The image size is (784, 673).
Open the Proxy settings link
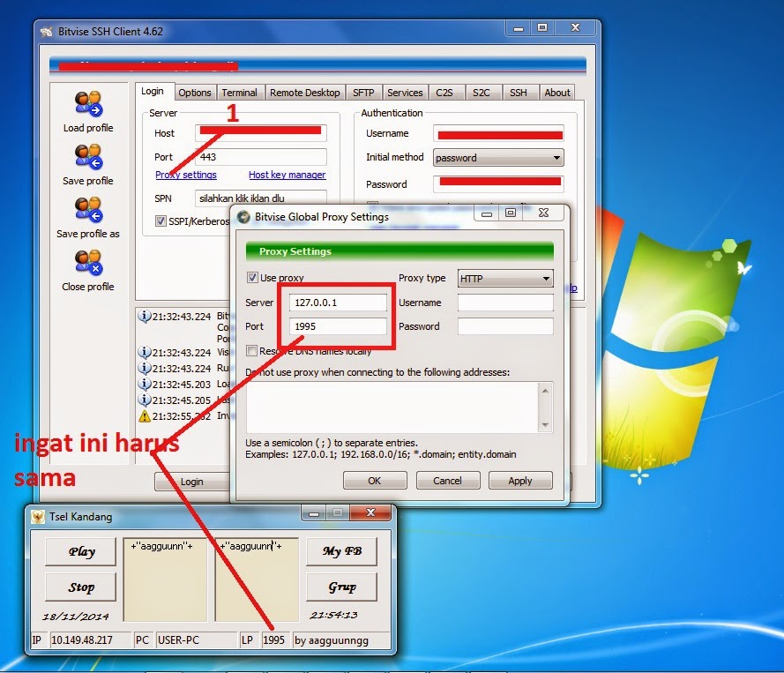[x=186, y=175]
